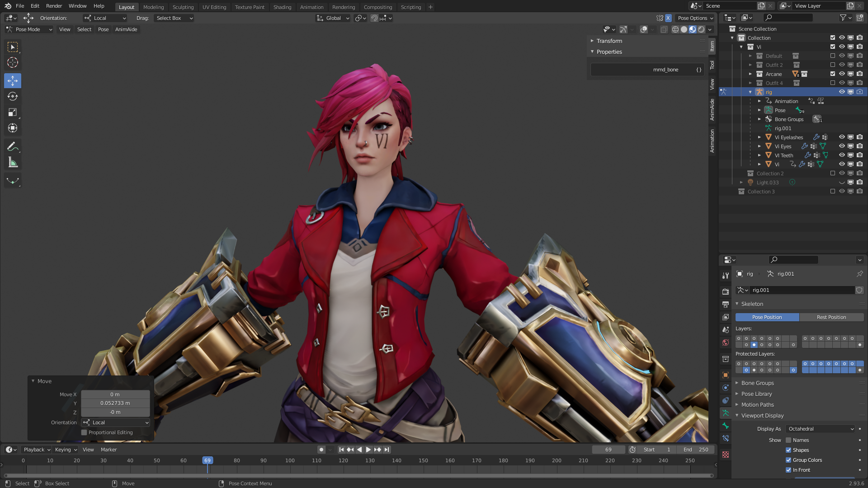The width and height of the screenshot is (868, 488).
Task: Click the Move X value field
Action: tap(115, 394)
